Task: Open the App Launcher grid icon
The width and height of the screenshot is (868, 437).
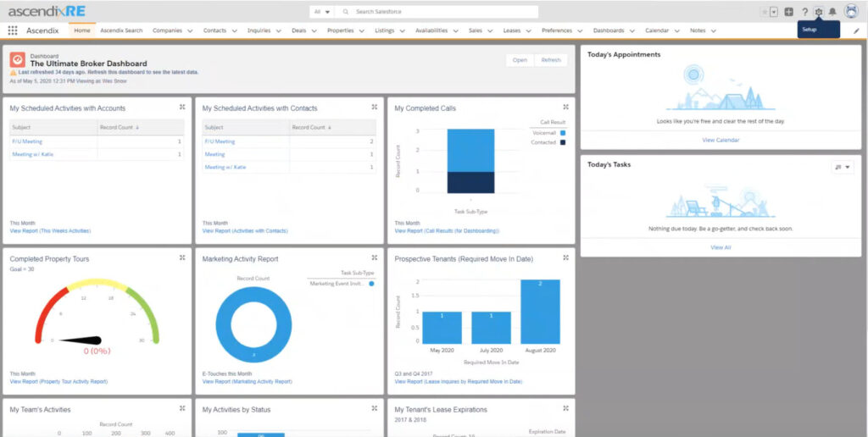Action: point(13,30)
